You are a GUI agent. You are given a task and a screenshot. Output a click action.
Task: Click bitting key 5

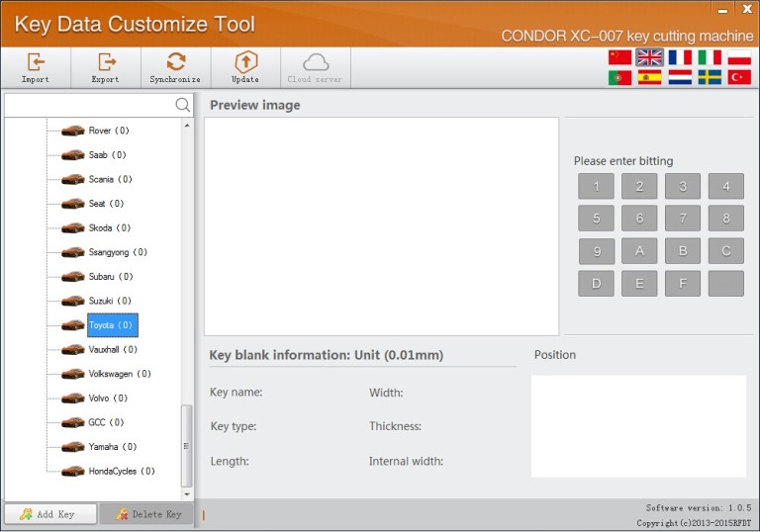point(596,218)
